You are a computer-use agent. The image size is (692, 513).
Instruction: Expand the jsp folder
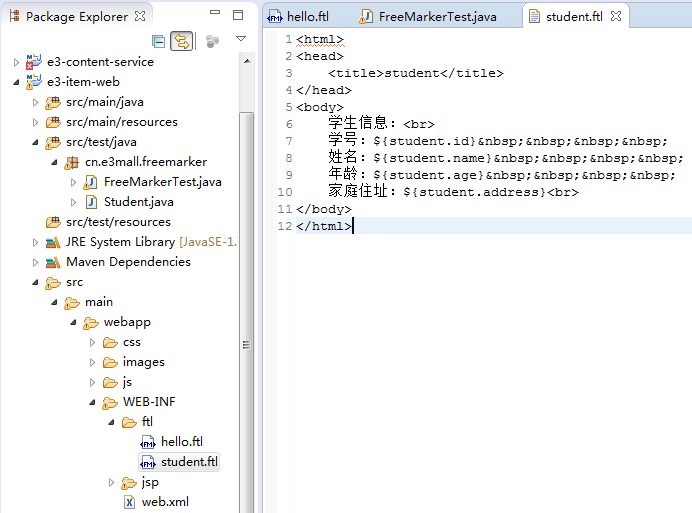111,483
